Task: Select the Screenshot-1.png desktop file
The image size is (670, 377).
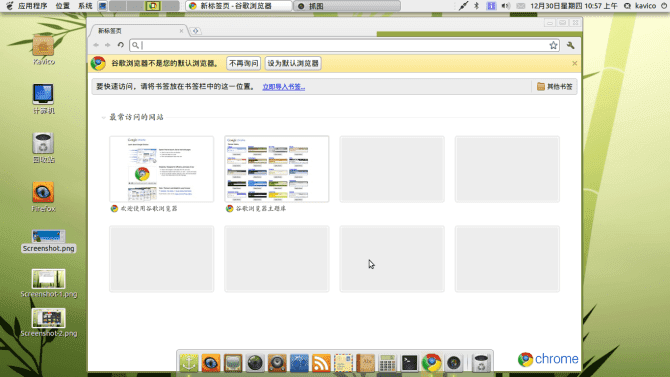Action: (48, 283)
